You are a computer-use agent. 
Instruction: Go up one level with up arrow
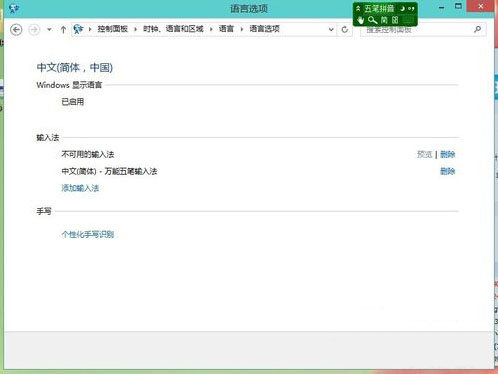pos(63,30)
